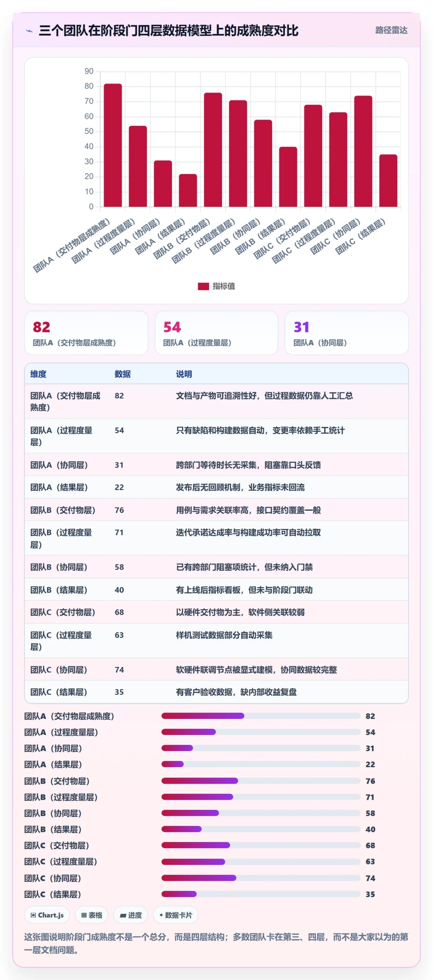Screen dimensions: 433x980
Task: Click the chart bar valued 76 for 团队B交付物层
Action: 213,150
